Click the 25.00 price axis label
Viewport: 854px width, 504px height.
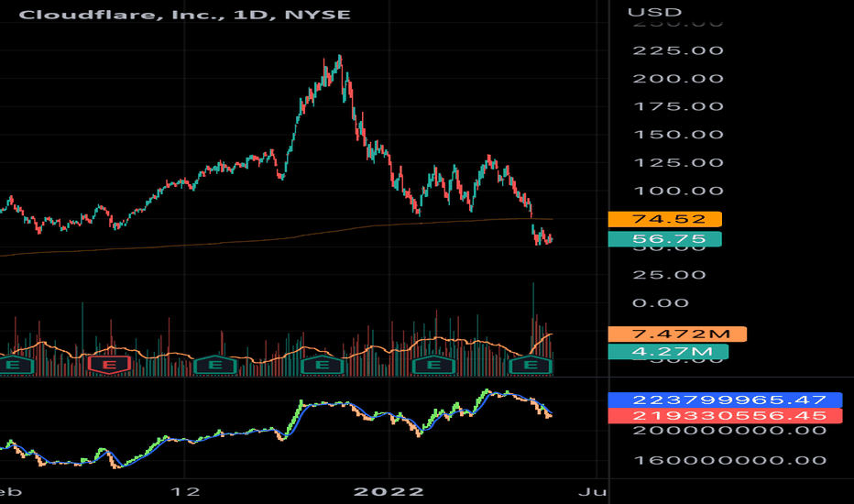669,275
